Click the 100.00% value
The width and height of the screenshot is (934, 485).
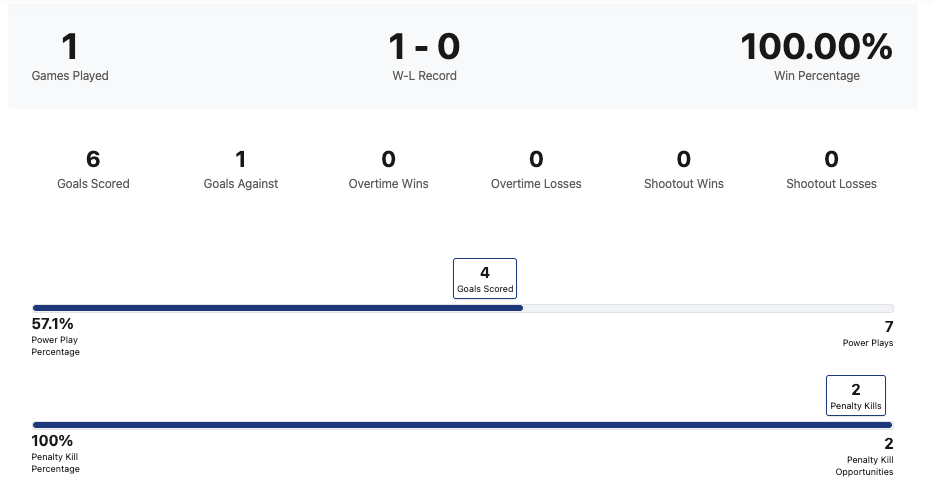pos(816,47)
